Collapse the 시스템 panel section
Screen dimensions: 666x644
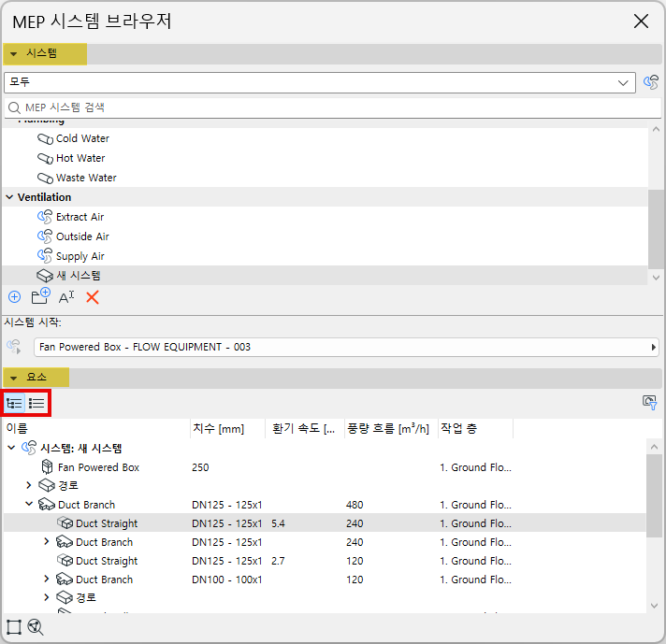click(x=14, y=54)
